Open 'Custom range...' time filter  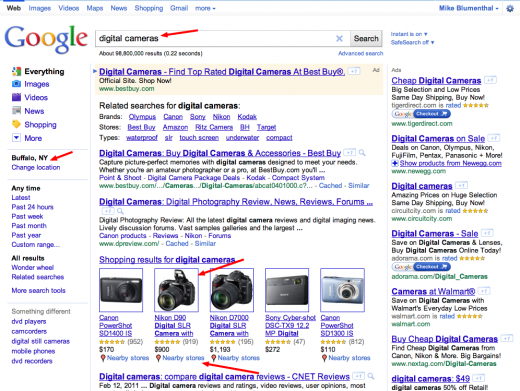tap(36, 245)
